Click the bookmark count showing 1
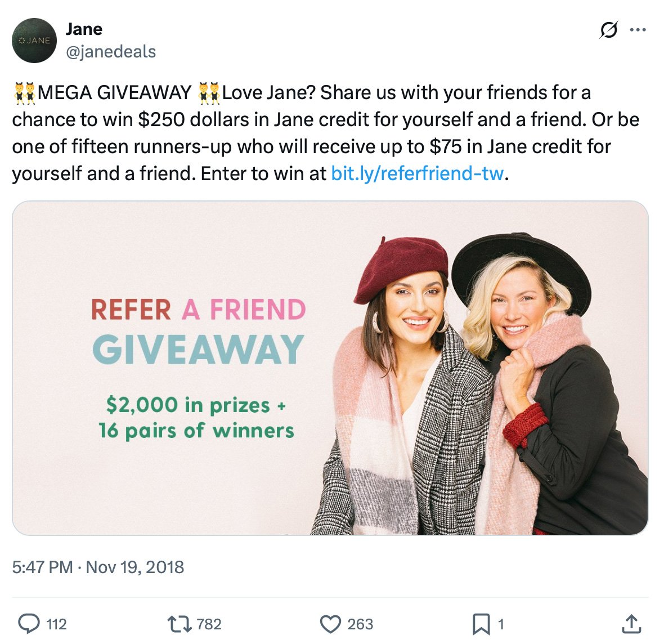This screenshot has width=664, height=644. [500, 624]
